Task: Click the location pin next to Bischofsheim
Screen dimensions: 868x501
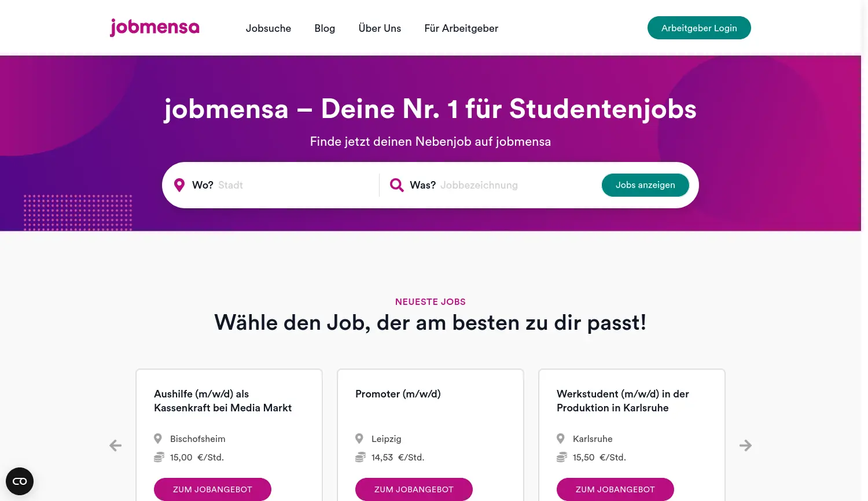Action: click(157, 439)
